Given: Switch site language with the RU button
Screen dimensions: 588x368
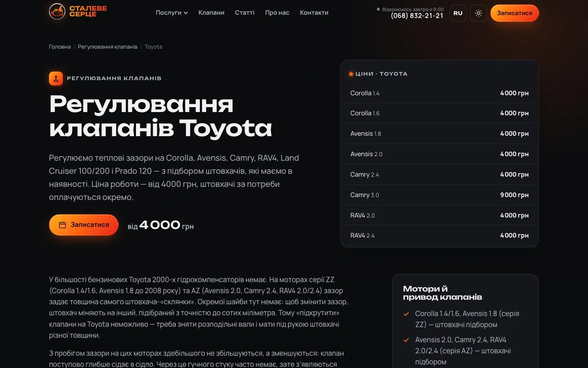Looking at the screenshot, I should [x=458, y=13].
